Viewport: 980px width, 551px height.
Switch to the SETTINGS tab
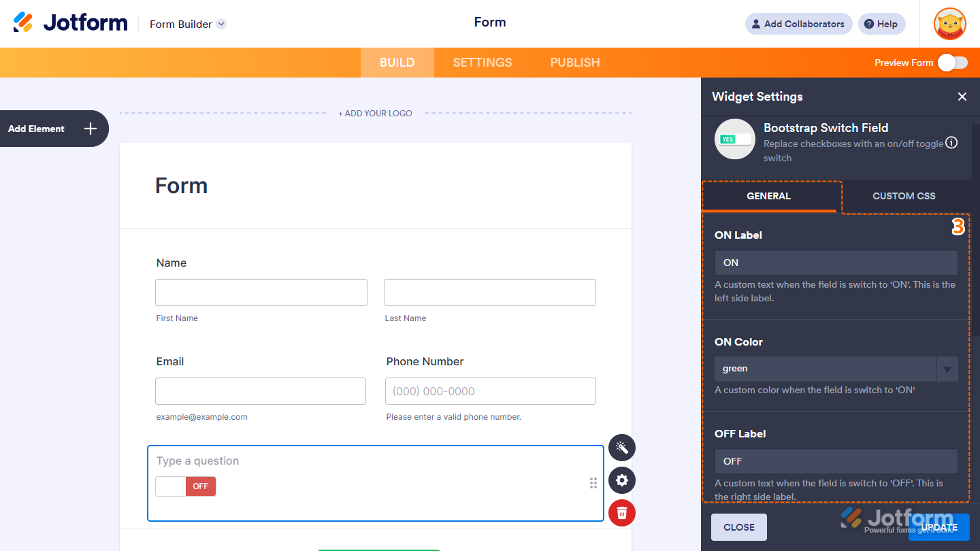(x=482, y=62)
